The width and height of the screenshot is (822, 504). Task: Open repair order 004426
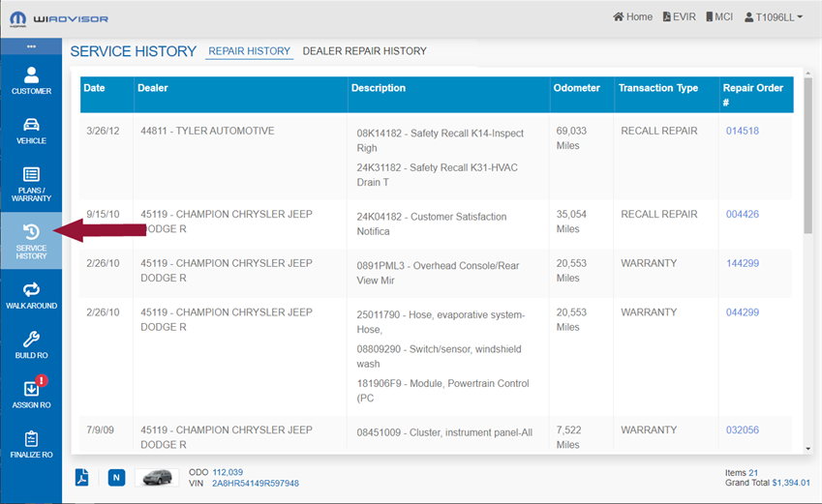point(743,215)
